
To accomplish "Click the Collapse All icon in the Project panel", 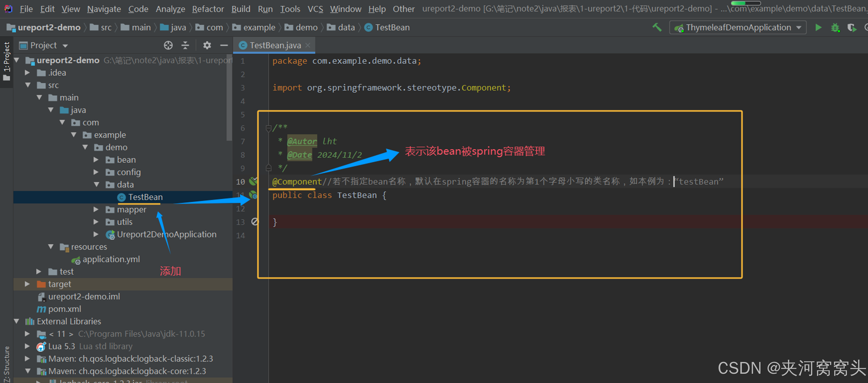I will [x=185, y=45].
